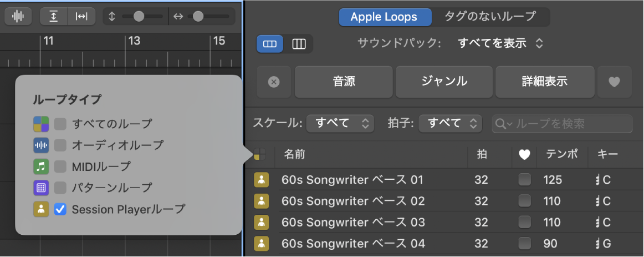Click the Session Player icon for ベース 01

(x=262, y=180)
